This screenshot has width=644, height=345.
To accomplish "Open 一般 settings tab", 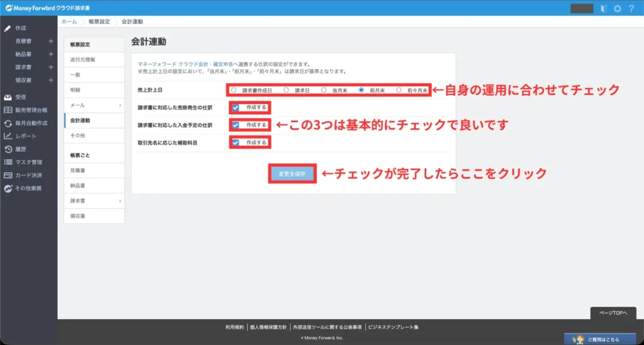I will coord(94,75).
